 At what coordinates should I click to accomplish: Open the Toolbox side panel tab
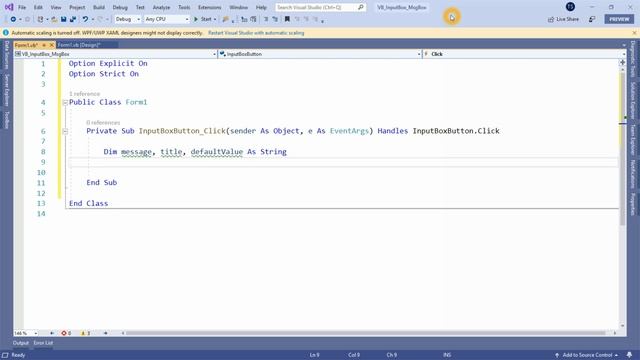(x=6, y=120)
